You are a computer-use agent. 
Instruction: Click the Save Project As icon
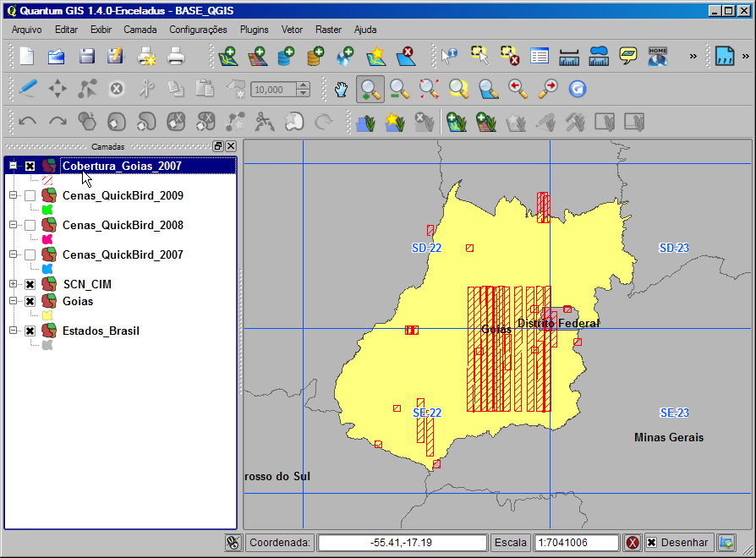click(116, 56)
